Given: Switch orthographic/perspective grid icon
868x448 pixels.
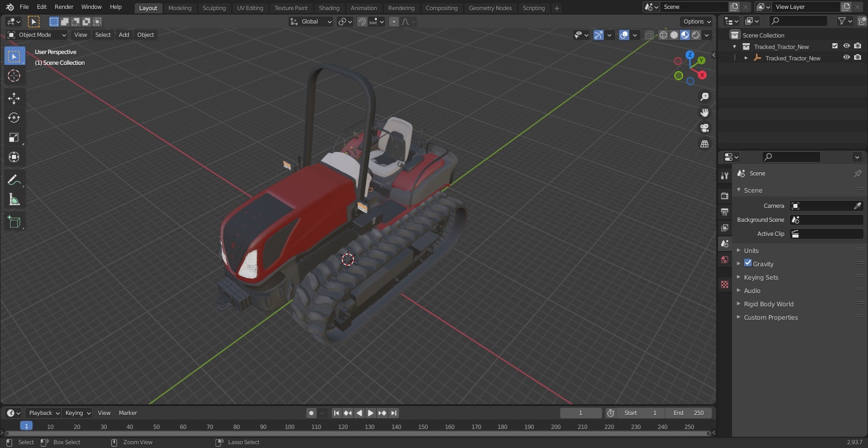Looking at the screenshot, I should [x=704, y=144].
